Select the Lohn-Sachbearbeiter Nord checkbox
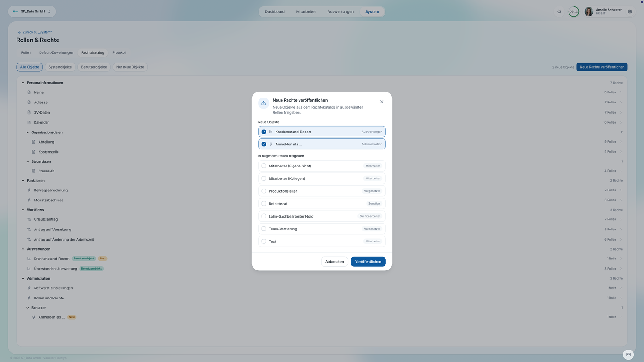The image size is (644, 362). 264,216
